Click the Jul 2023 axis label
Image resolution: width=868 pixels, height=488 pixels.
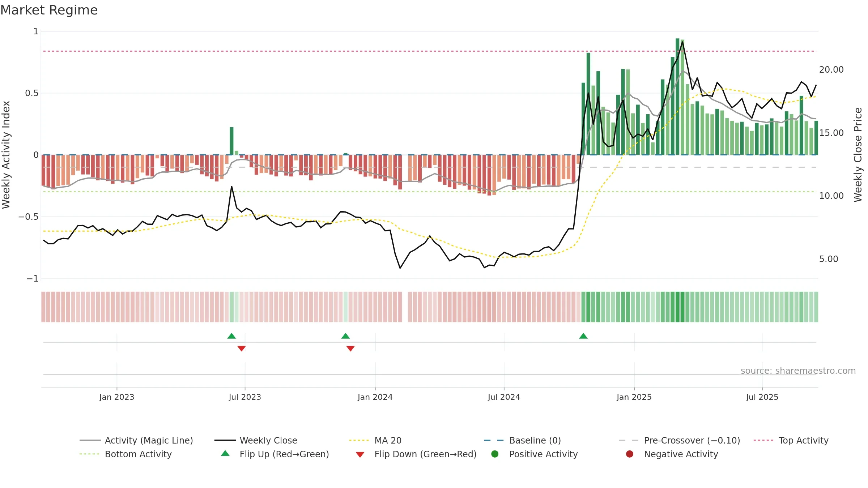[245, 397]
